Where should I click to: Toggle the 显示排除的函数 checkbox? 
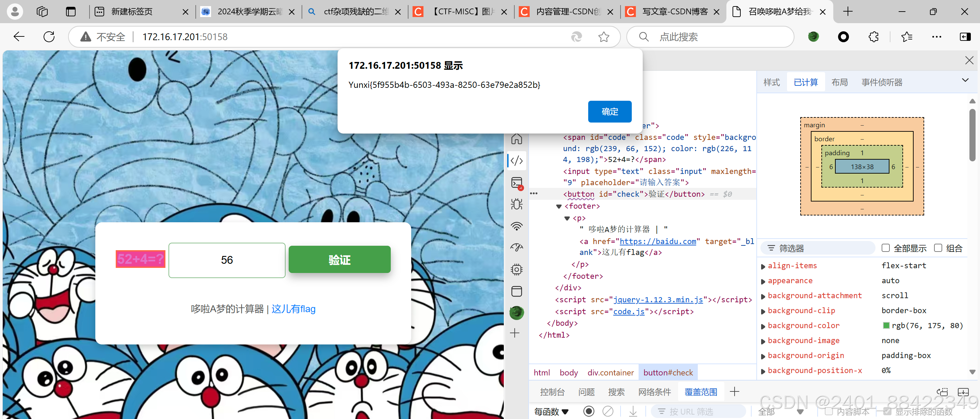click(887, 412)
